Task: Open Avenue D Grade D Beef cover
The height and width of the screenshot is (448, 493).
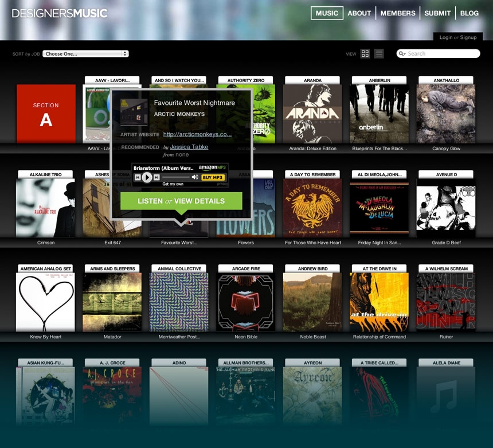Action: (x=446, y=208)
